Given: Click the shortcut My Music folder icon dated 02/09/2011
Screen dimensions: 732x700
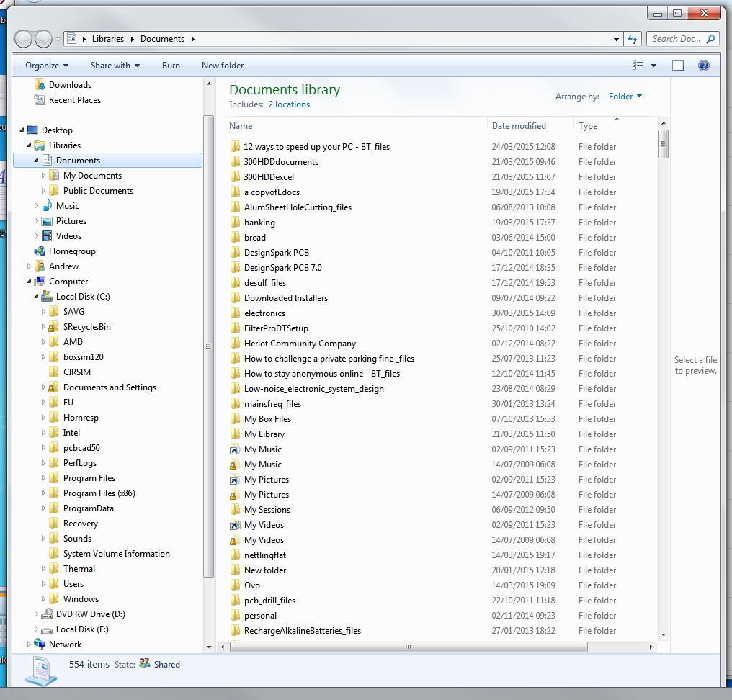Looking at the screenshot, I should coord(234,449).
